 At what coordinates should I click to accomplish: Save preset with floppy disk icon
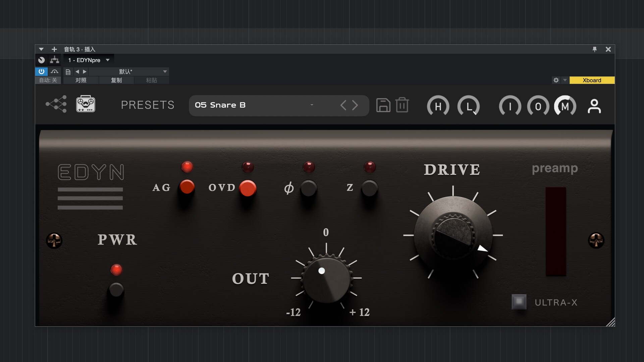(383, 105)
